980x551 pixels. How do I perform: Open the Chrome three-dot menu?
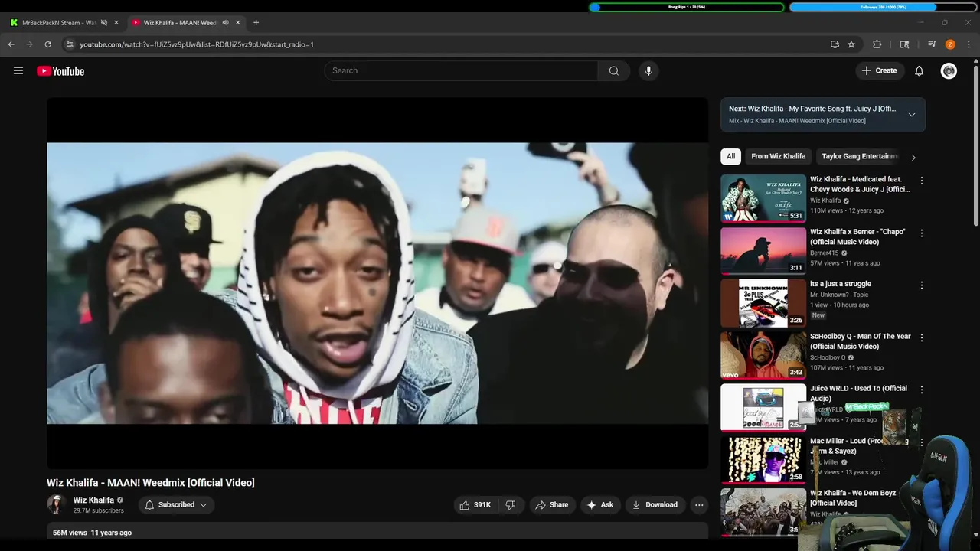(x=969, y=44)
